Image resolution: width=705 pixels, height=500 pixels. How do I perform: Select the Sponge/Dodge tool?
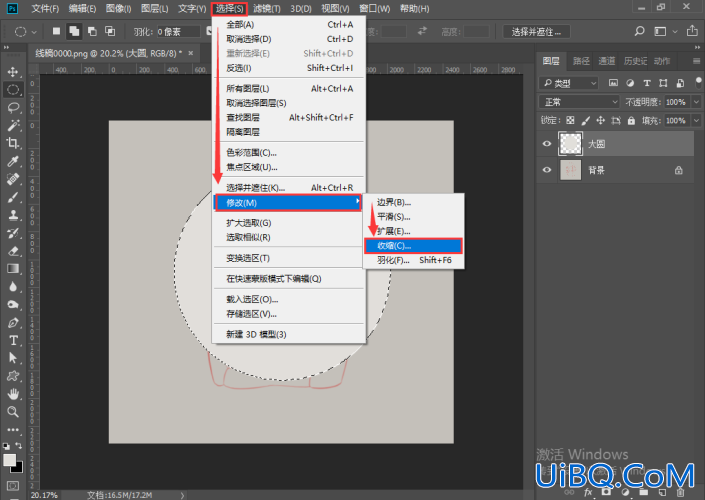pyautogui.click(x=13, y=304)
